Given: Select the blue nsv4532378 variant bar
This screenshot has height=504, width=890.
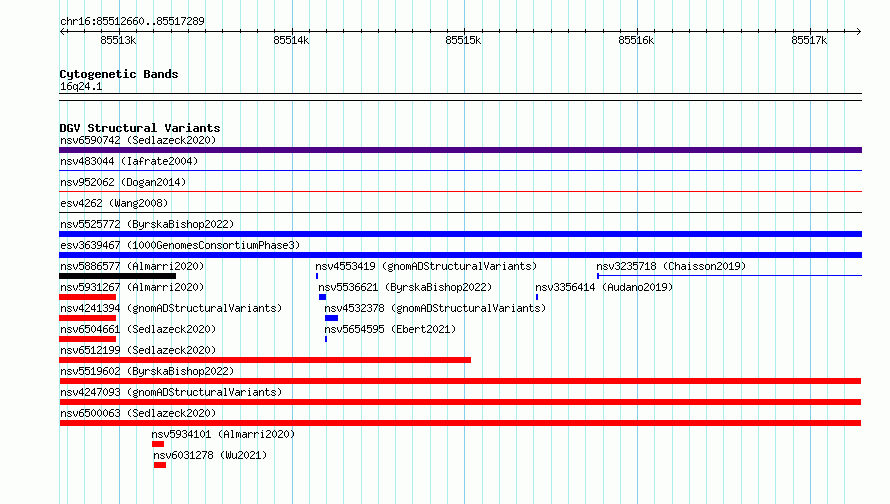Looking at the screenshot, I should [x=331, y=318].
